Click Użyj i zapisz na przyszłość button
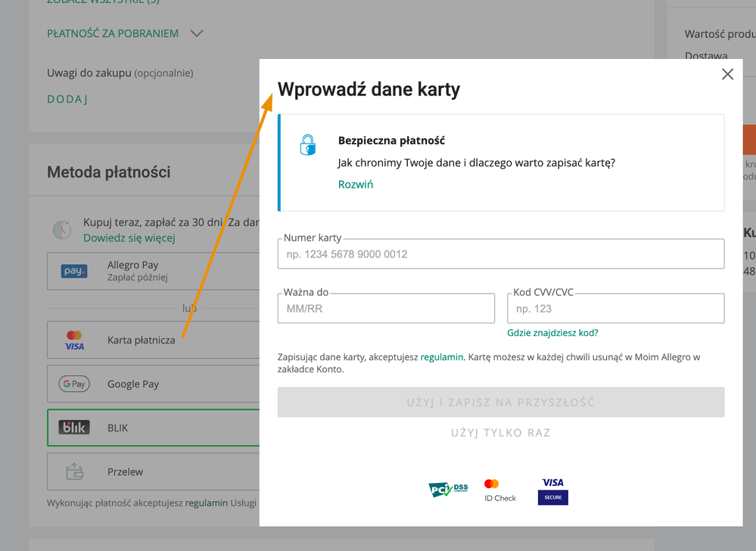756x551 pixels. click(500, 402)
